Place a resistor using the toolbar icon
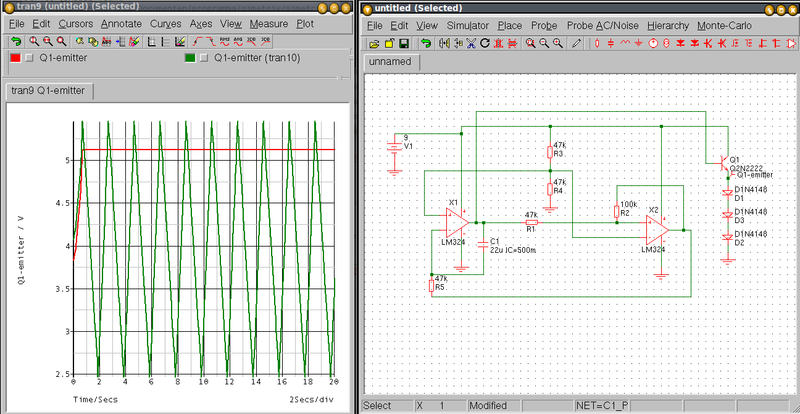The width and height of the screenshot is (800, 414). point(598,44)
